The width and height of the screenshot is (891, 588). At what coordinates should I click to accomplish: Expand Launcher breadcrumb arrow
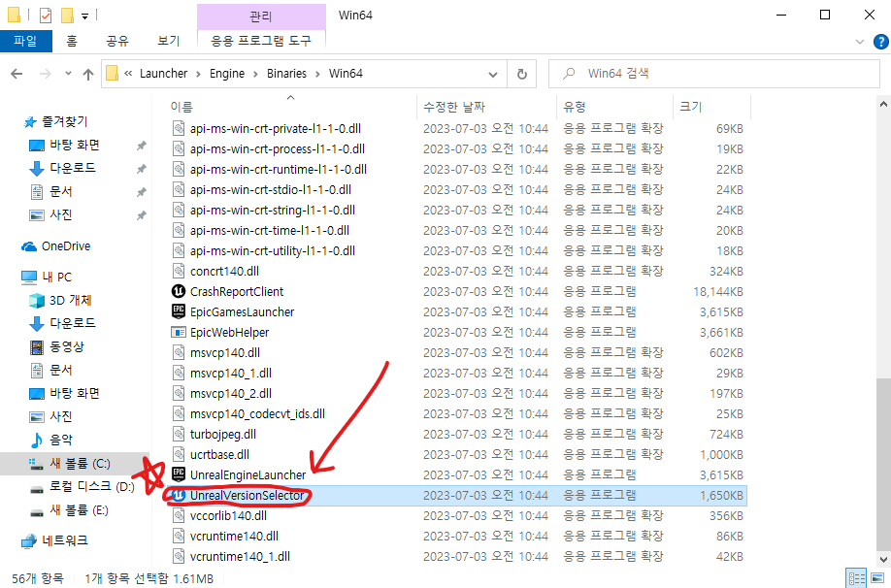(x=198, y=74)
